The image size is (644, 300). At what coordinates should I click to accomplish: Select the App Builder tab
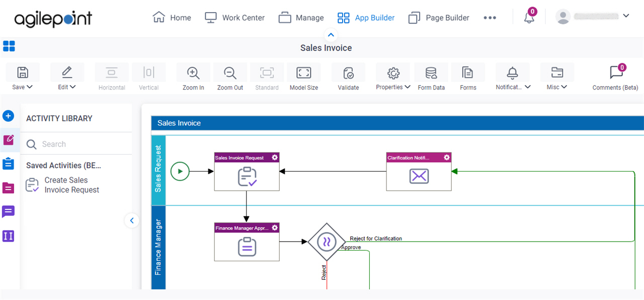pyautogui.click(x=366, y=18)
